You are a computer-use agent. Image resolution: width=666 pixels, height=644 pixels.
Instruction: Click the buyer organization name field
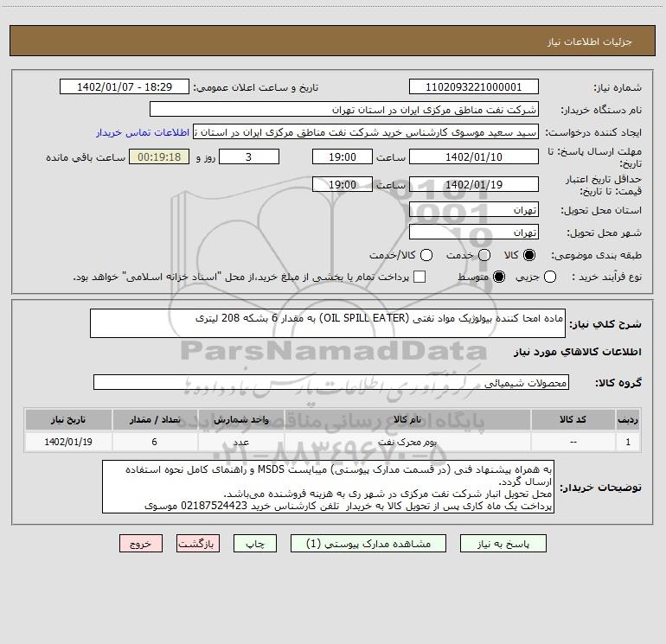[x=344, y=110]
